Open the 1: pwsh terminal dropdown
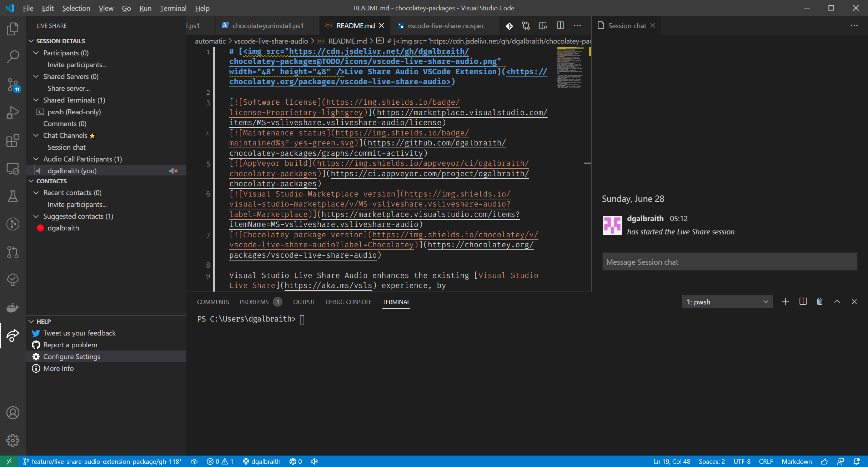Viewport: 868px width, 467px height. (x=727, y=302)
